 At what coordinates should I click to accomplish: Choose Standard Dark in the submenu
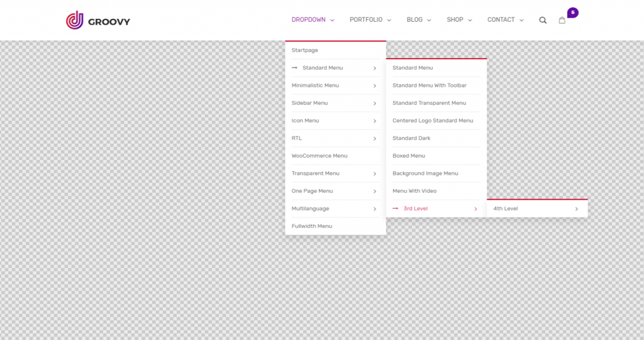[412, 138]
